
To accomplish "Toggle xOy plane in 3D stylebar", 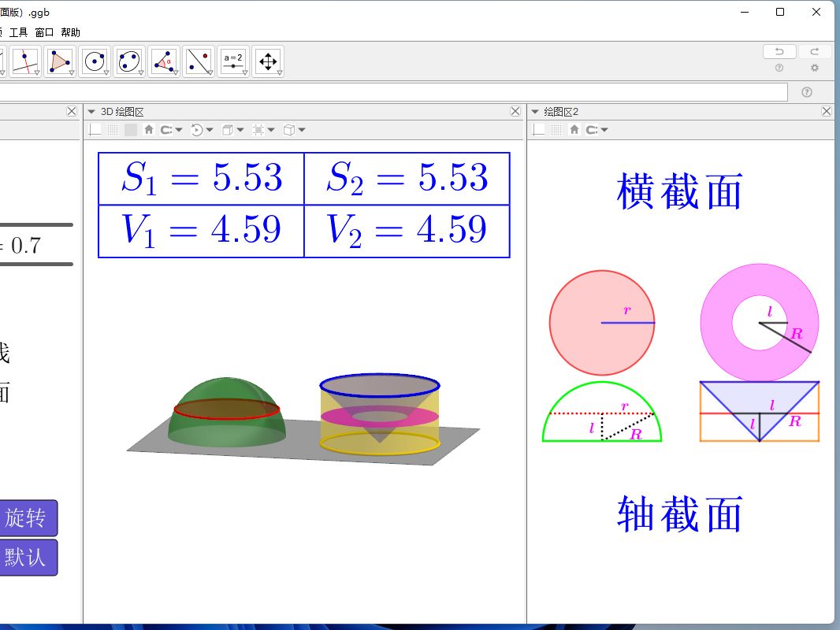I will click(131, 129).
